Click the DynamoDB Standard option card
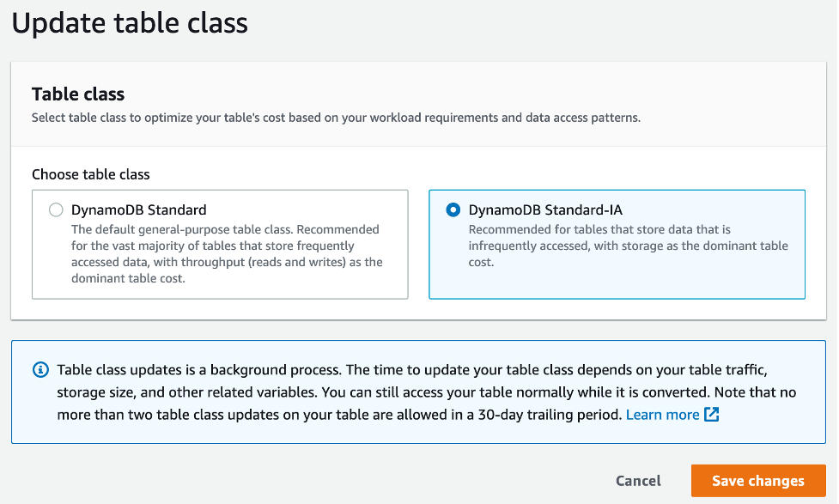 (217, 244)
